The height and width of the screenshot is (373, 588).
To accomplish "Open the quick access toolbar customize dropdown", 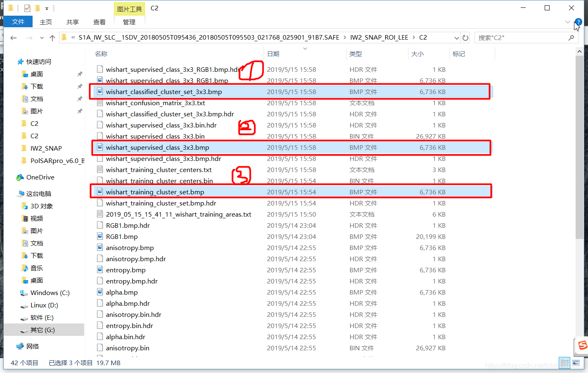I will click(47, 8).
